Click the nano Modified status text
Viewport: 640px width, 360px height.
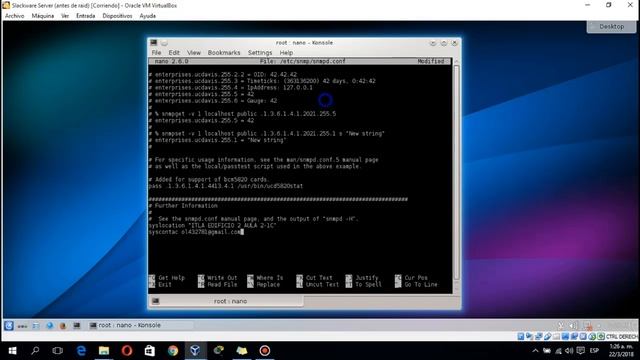point(431,61)
